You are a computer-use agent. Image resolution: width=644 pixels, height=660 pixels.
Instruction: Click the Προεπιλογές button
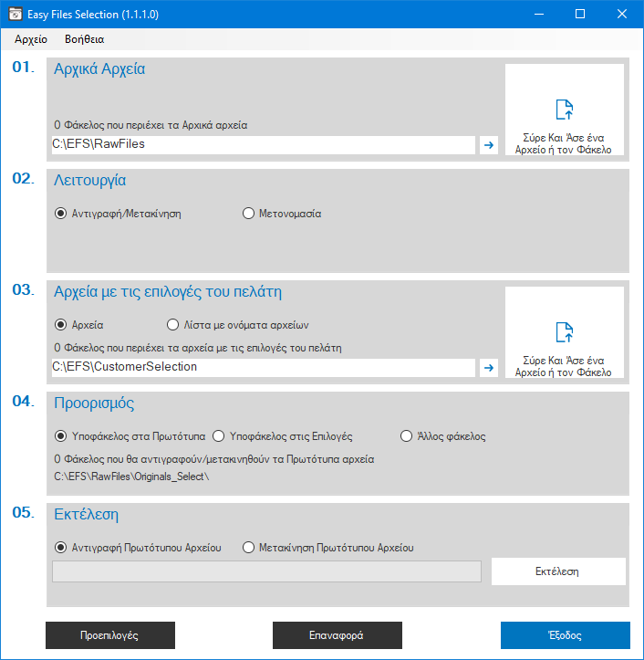tap(109, 634)
